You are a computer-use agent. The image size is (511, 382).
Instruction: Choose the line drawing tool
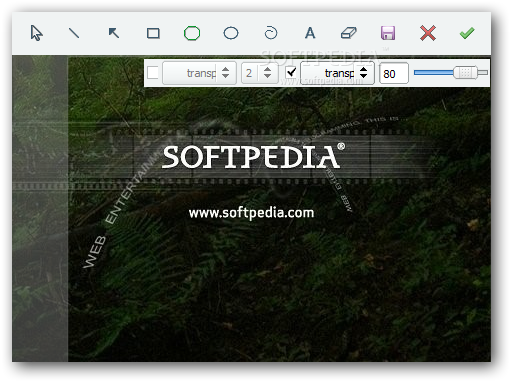click(x=74, y=33)
